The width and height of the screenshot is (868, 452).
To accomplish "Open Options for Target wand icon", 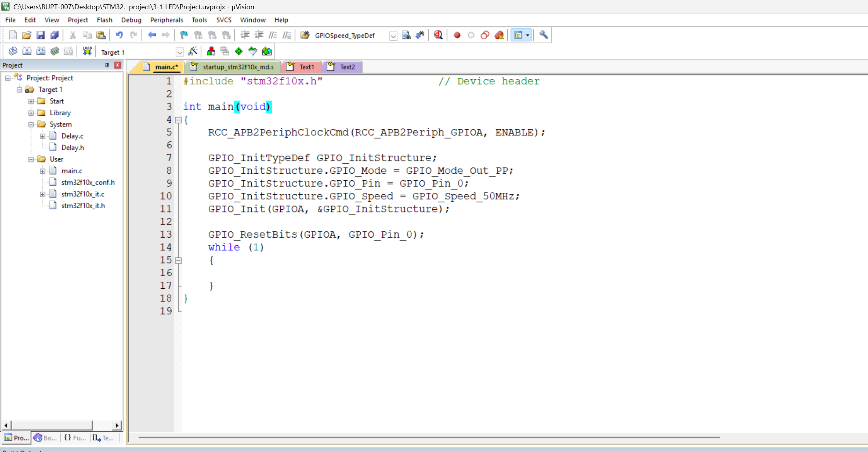I will point(193,51).
